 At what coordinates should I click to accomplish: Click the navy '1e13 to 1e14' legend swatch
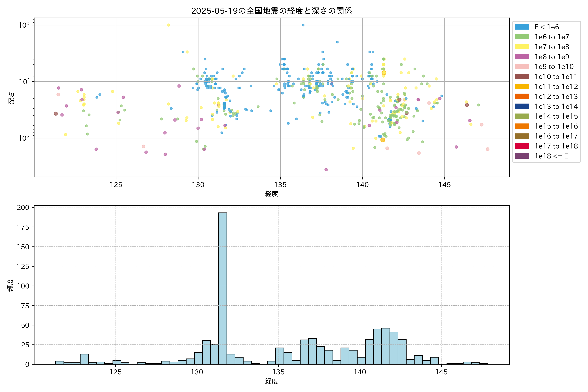pos(522,106)
